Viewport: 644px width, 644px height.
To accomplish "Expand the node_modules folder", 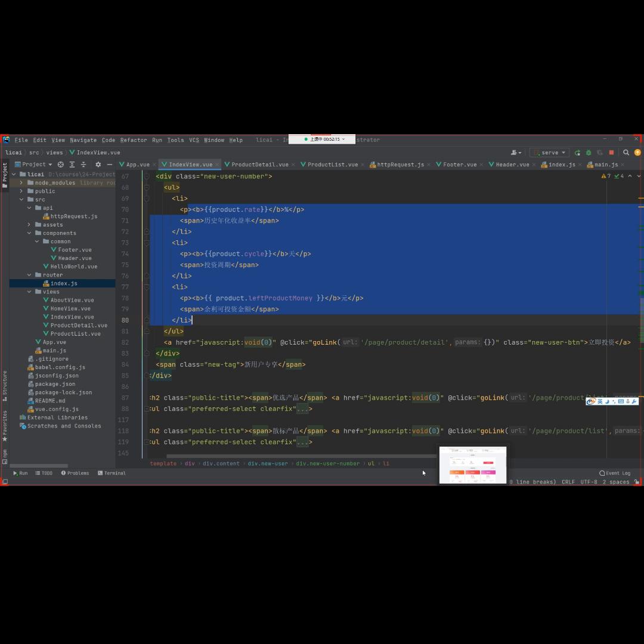I will [x=21, y=183].
